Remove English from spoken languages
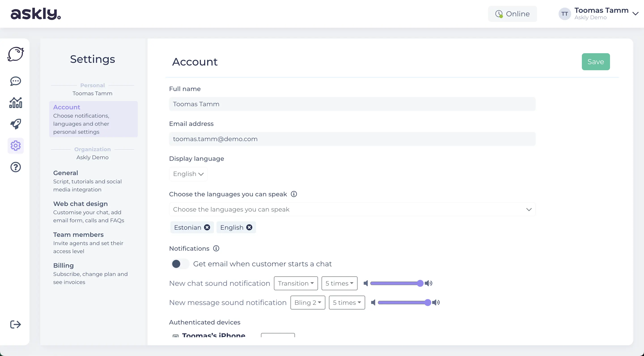Screen dimensions: 644x356 point(249,228)
